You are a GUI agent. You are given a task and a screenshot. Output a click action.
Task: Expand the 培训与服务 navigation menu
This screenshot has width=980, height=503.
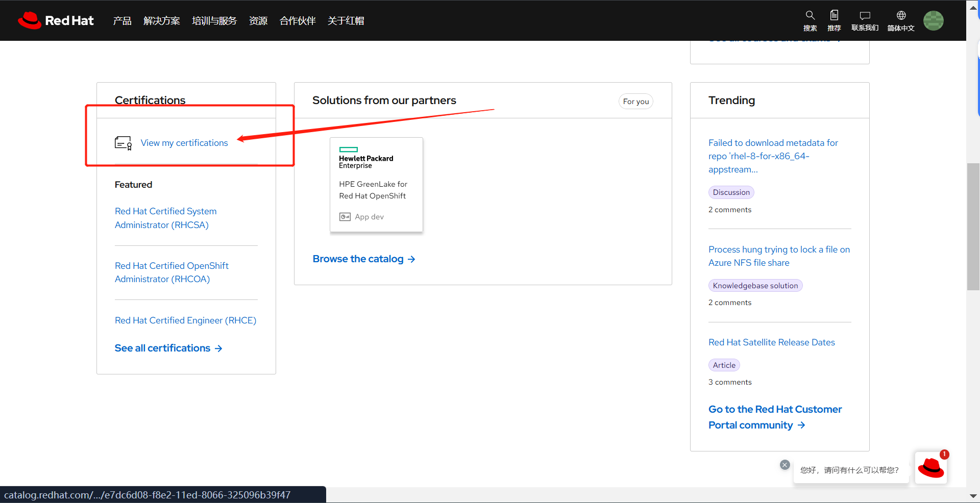[214, 21]
